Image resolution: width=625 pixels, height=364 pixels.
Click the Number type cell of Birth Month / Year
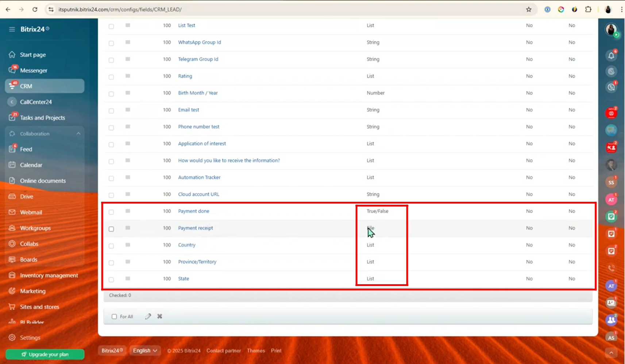coord(375,93)
